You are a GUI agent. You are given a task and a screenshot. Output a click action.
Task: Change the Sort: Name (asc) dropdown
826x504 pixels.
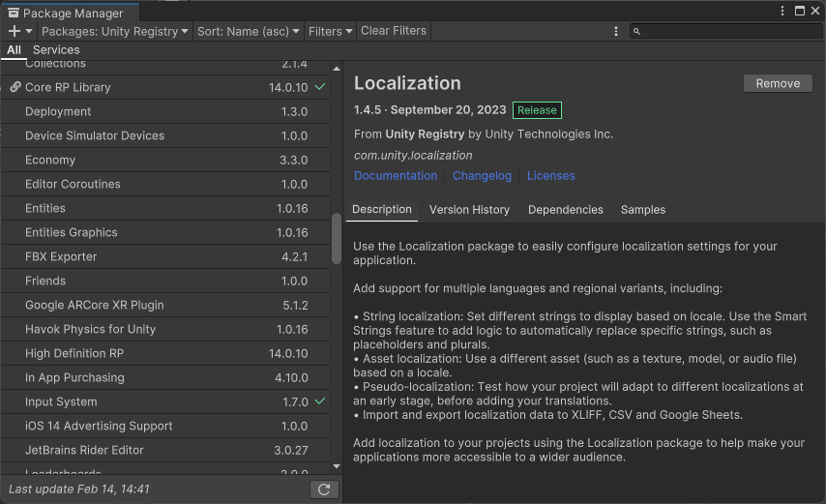coord(249,32)
